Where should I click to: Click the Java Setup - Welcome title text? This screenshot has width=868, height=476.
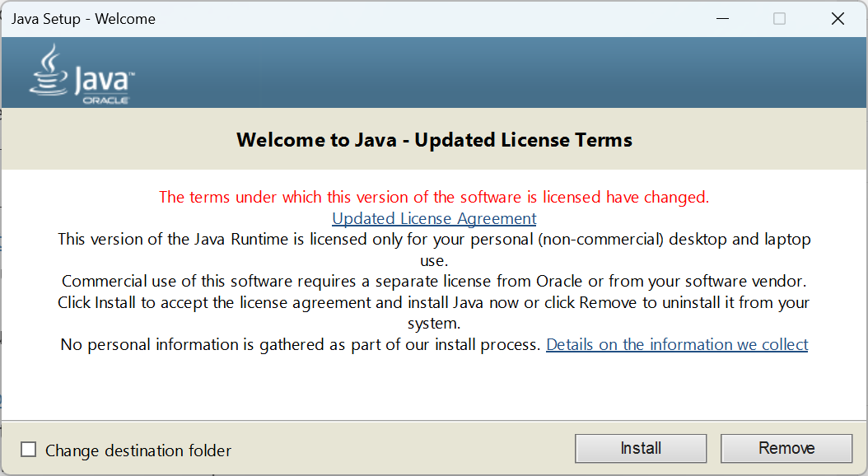coord(84,19)
